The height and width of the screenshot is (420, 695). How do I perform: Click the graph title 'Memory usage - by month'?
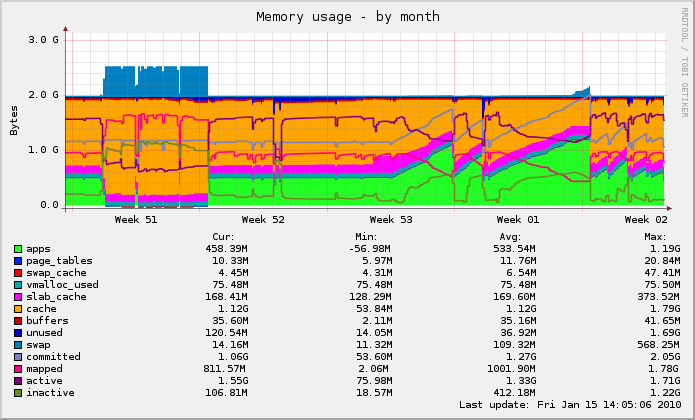(347, 17)
